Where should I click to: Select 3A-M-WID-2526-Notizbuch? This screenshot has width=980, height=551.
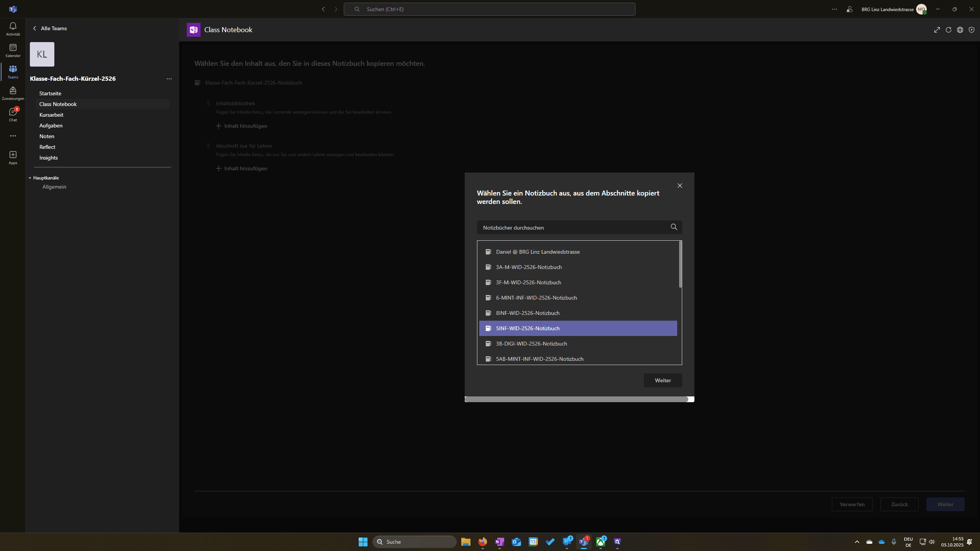click(578, 267)
